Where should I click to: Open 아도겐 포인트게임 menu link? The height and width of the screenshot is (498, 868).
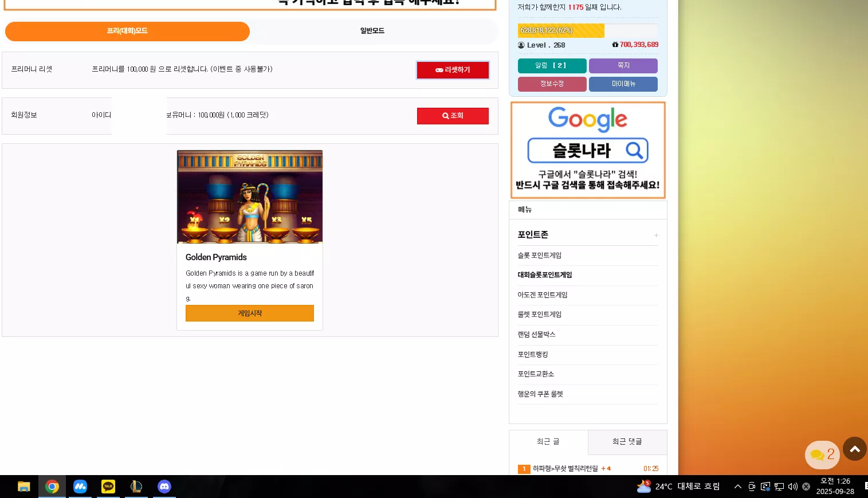[543, 295]
